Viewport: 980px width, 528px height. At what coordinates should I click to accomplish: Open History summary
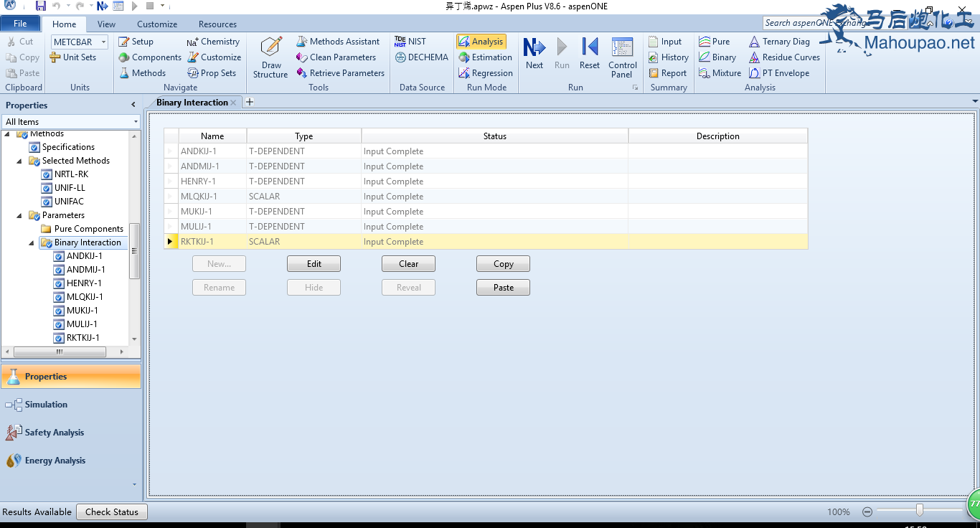pos(668,57)
